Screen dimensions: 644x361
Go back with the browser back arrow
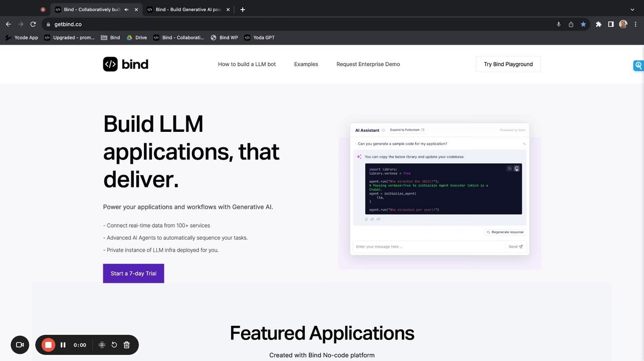[x=8, y=24]
